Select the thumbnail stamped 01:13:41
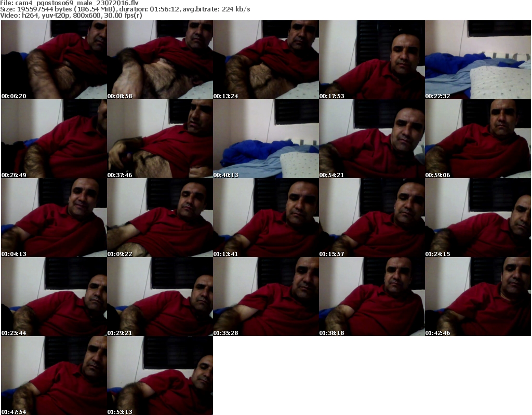 pyautogui.click(x=266, y=218)
